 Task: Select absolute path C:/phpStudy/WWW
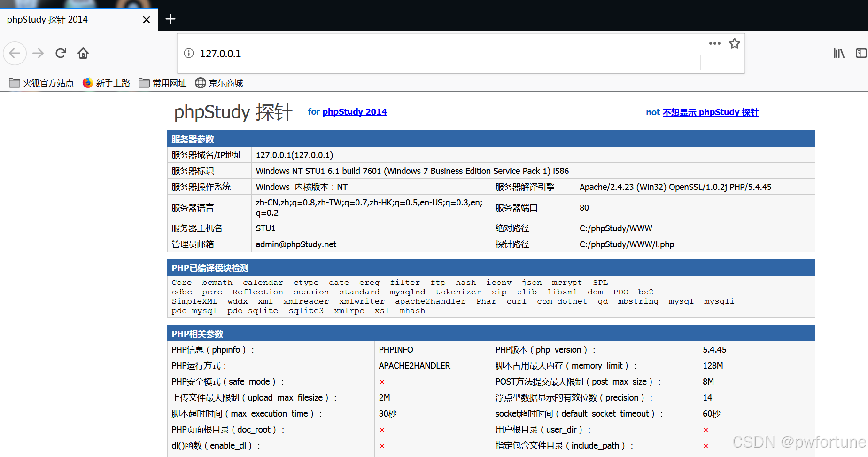616,228
